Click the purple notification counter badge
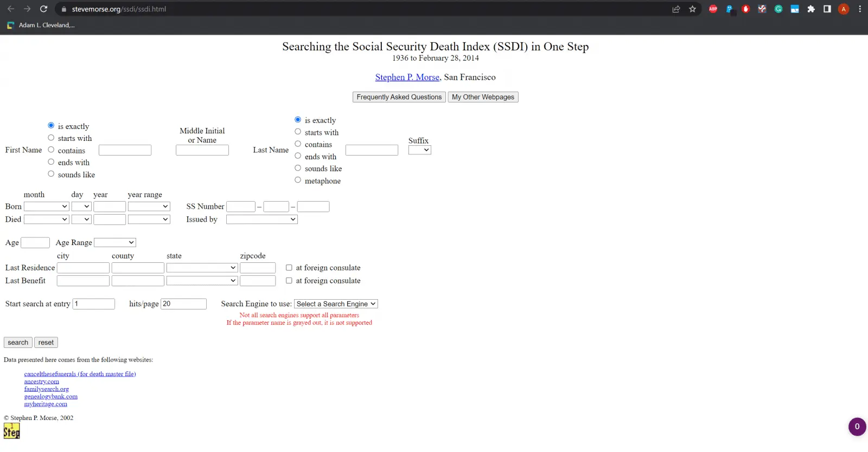This screenshot has height=452, width=868. (857, 427)
